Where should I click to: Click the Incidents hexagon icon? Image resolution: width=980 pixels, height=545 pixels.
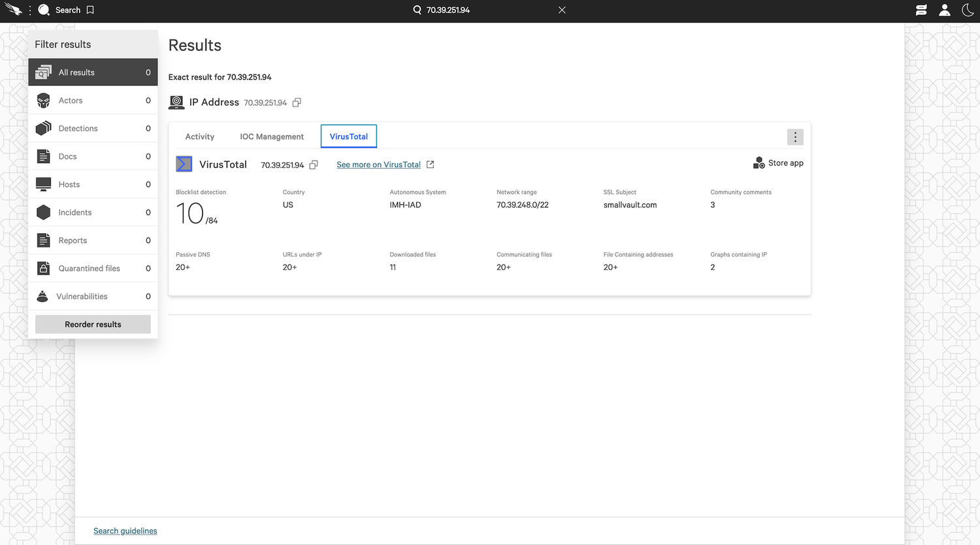point(43,212)
